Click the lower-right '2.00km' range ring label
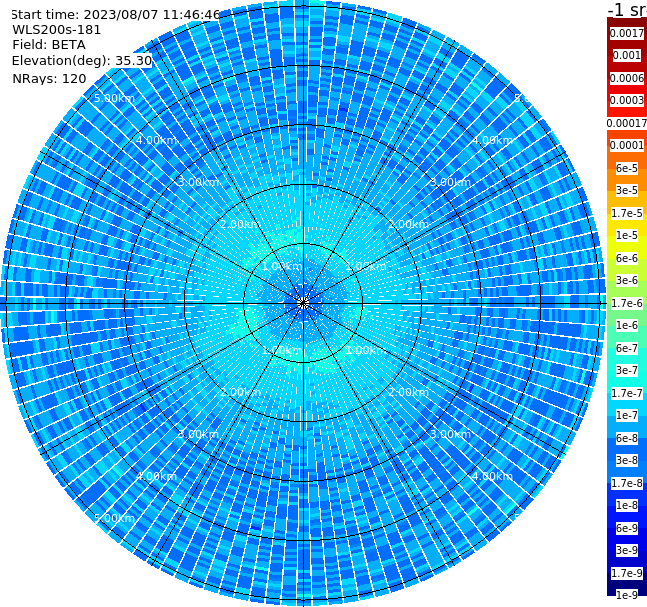The image size is (647, 607). click(409, 392)
